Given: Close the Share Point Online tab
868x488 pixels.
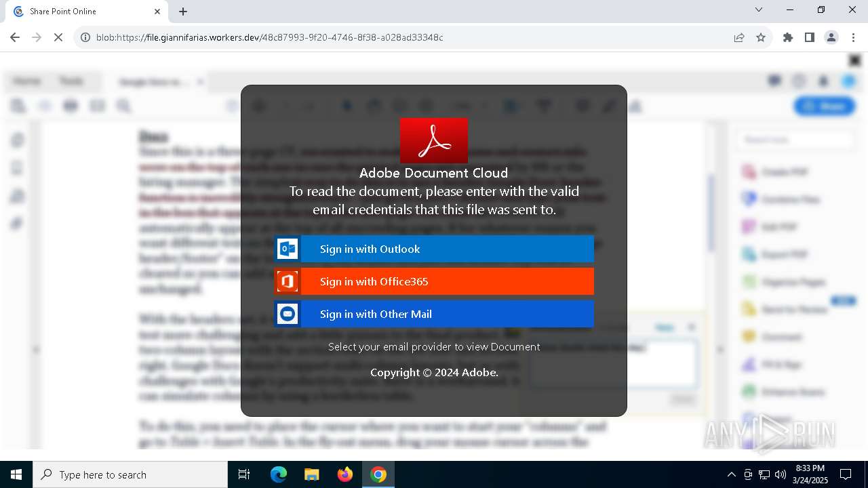Looking at the screenshot, I should 157,12.
